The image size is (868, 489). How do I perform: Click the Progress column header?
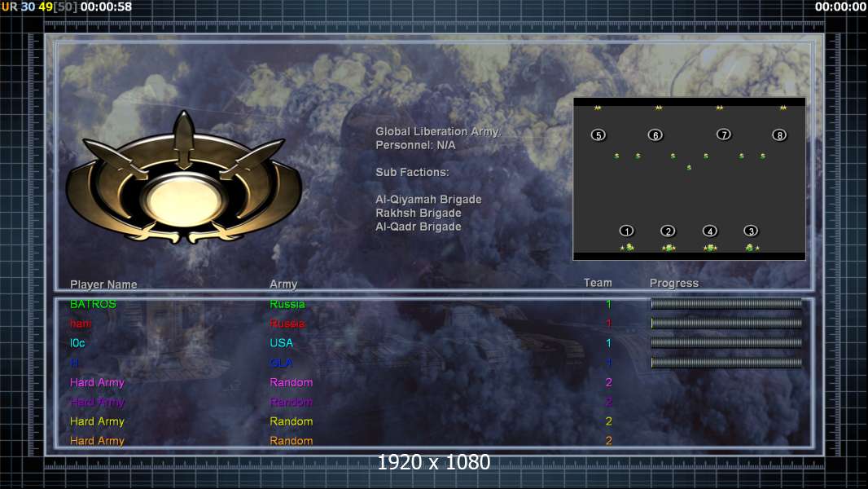click(674, 284)
